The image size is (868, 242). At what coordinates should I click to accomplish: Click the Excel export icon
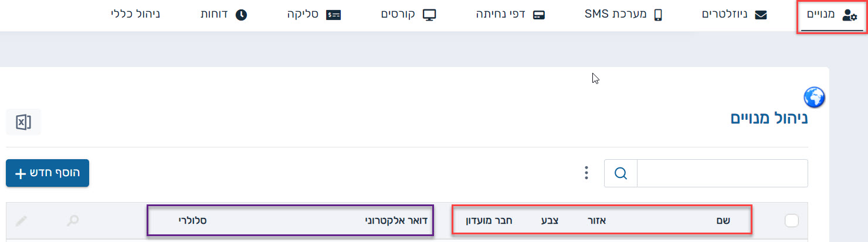pos(23,122)
